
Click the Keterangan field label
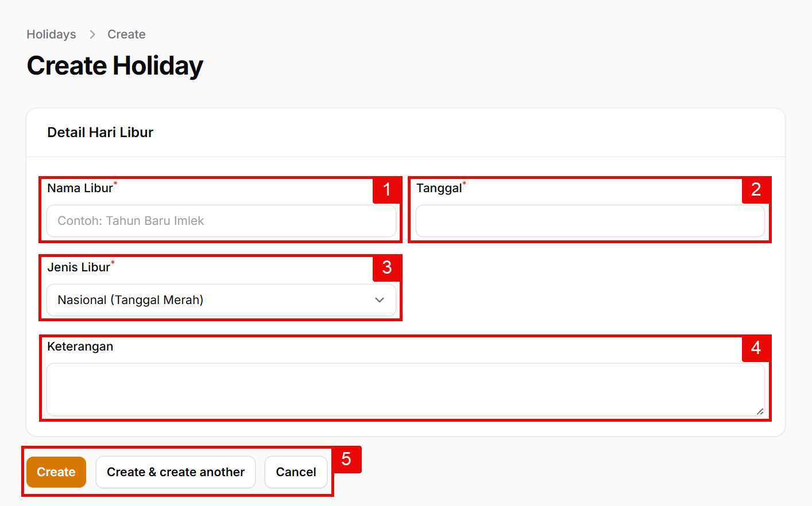(80, 347)
